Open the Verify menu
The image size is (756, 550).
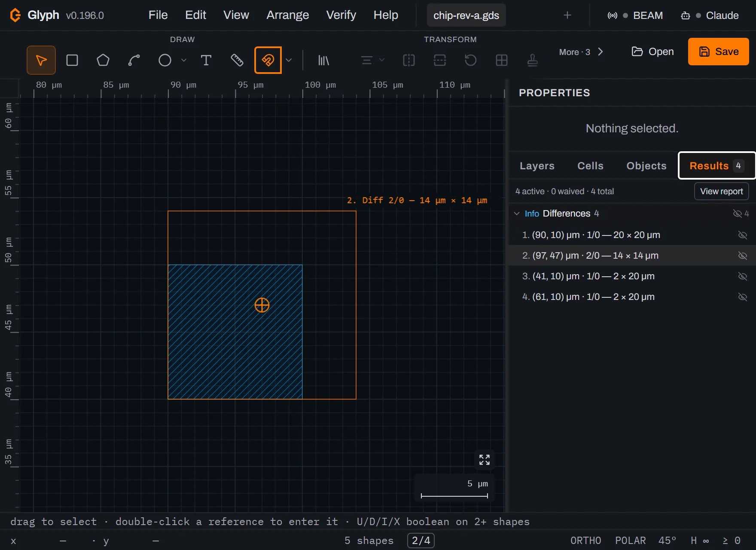pos(341,15)
